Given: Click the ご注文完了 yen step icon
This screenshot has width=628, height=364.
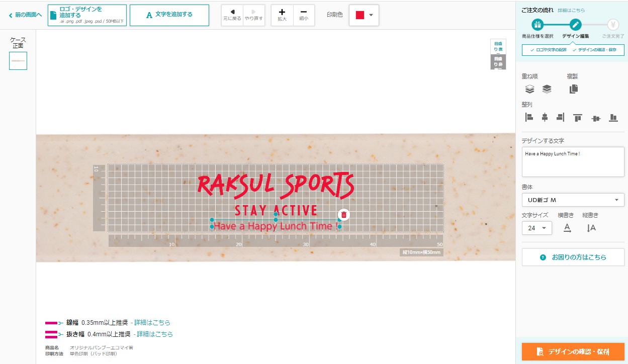Looking at the screenshot, I should [x=613, y=25].
